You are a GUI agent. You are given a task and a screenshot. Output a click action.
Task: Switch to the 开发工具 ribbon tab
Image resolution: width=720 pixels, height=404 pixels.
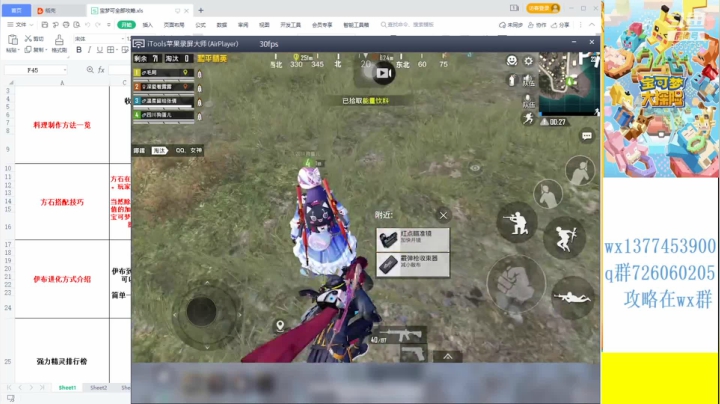(x=290, y=25)
